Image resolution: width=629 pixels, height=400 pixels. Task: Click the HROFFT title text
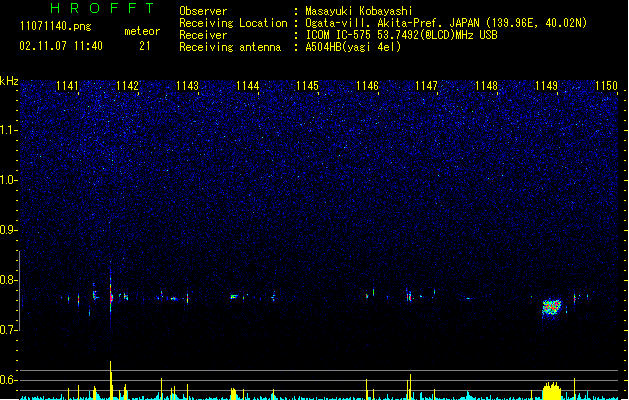click(x=103, y=8)
